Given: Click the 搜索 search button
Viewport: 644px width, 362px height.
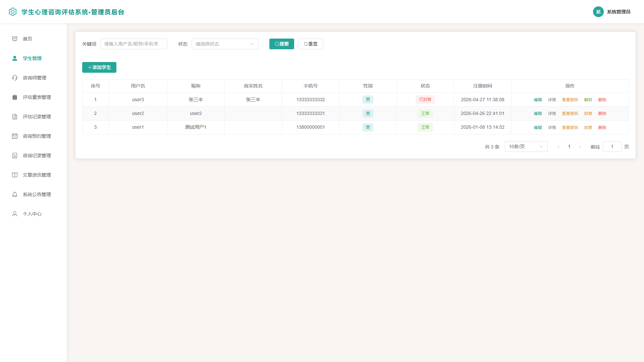Looking at the screenshot, I should [x=282, y=44].
